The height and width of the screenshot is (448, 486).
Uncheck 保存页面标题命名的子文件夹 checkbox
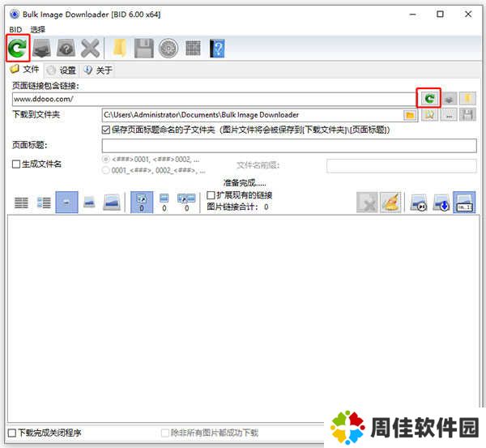click(x=105, y=130)
